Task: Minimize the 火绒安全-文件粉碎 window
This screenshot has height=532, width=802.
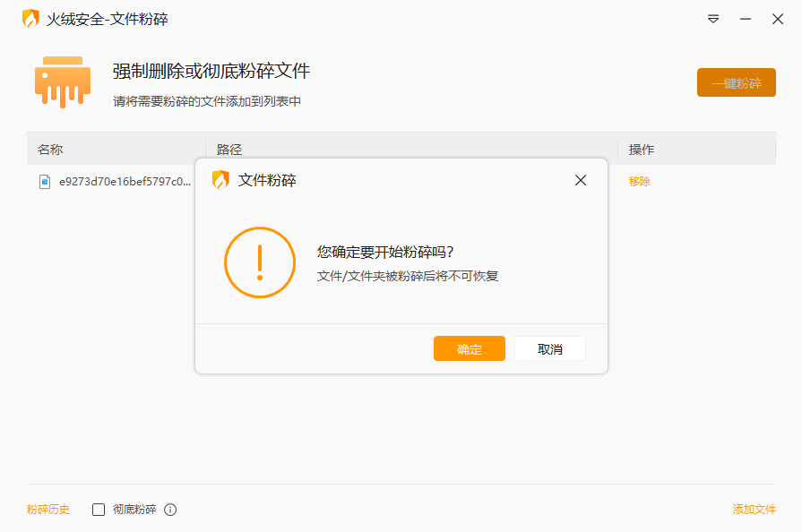Action: [746, 19]
